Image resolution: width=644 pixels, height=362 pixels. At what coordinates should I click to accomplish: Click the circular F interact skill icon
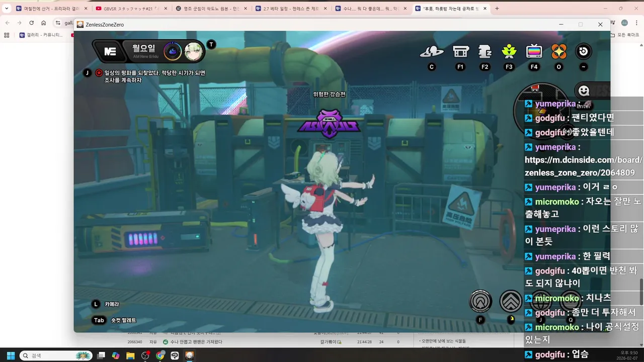point(480,302)
